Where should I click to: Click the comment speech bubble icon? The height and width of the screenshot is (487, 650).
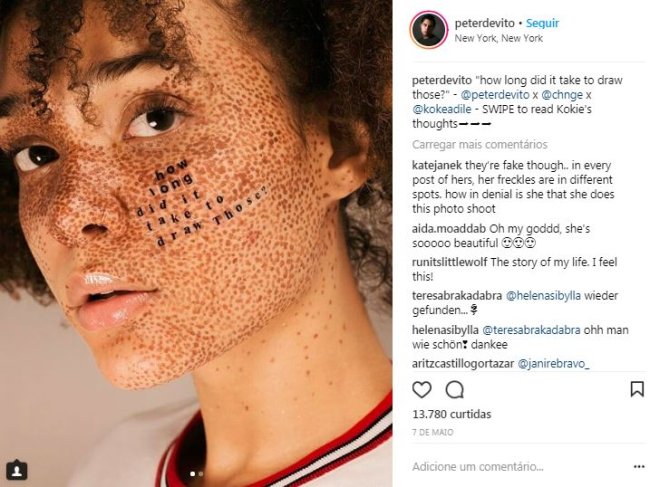coord(454,389)
